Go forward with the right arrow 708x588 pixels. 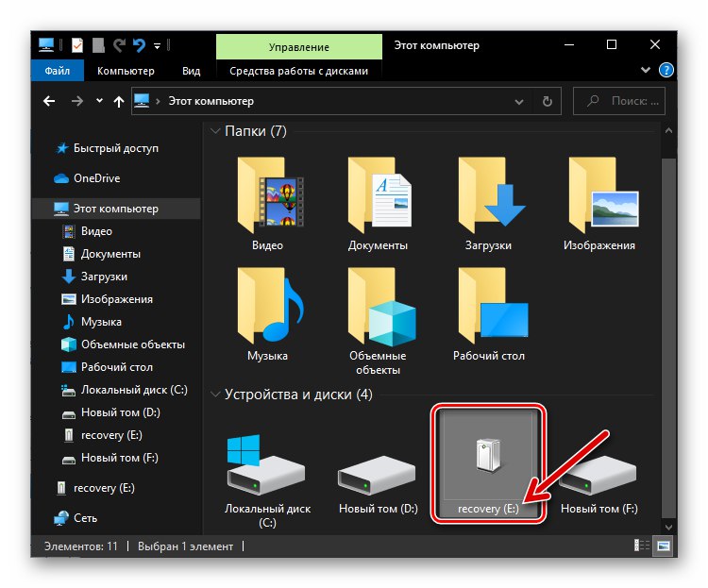coord(77,101)
